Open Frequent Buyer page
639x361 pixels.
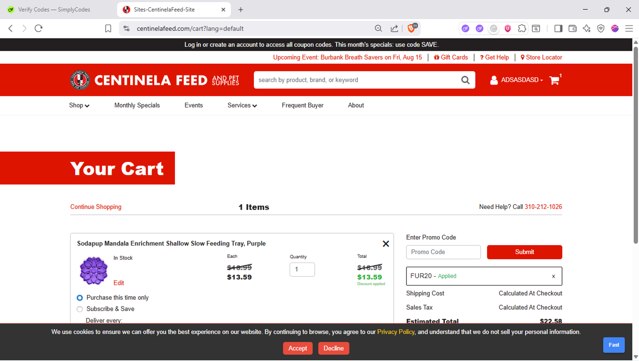(x=302, y=106)
